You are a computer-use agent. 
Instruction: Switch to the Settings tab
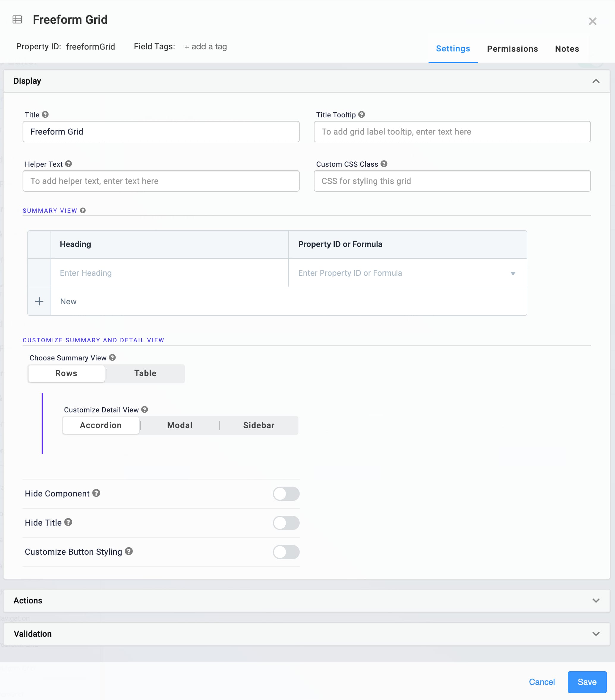(x=453, y=49)
